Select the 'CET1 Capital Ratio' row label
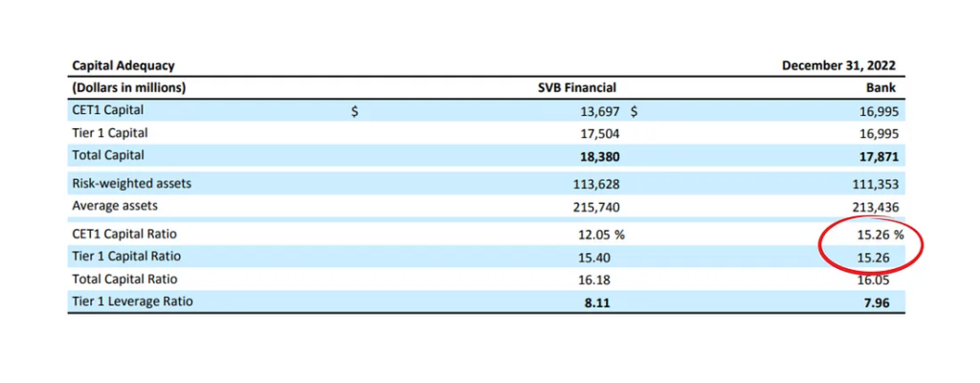 click(124, 234)
